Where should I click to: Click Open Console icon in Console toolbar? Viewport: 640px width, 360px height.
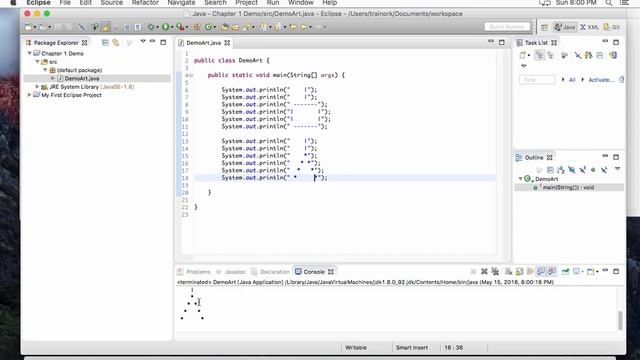(591, 271)
